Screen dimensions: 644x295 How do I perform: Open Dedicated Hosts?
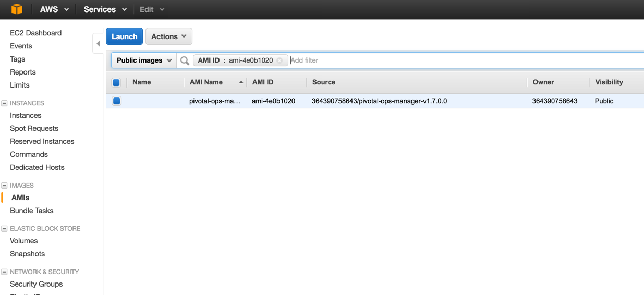38,167
